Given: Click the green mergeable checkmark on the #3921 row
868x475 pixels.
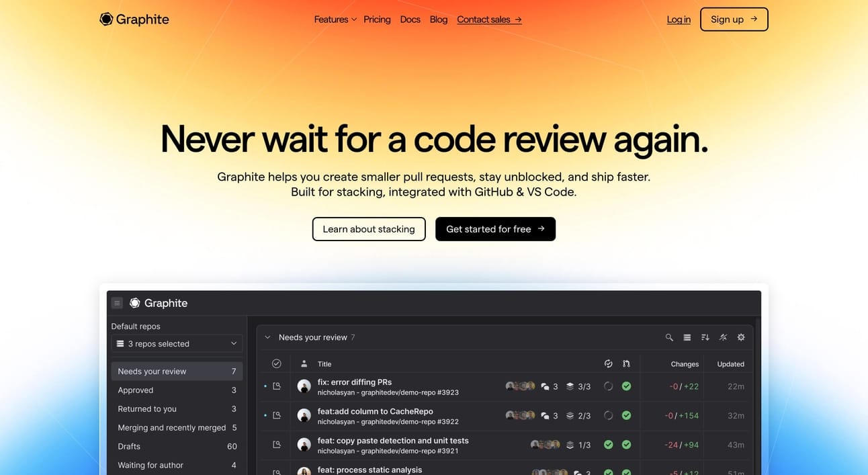Looking at the screenshot, I should tap(626, 445).
